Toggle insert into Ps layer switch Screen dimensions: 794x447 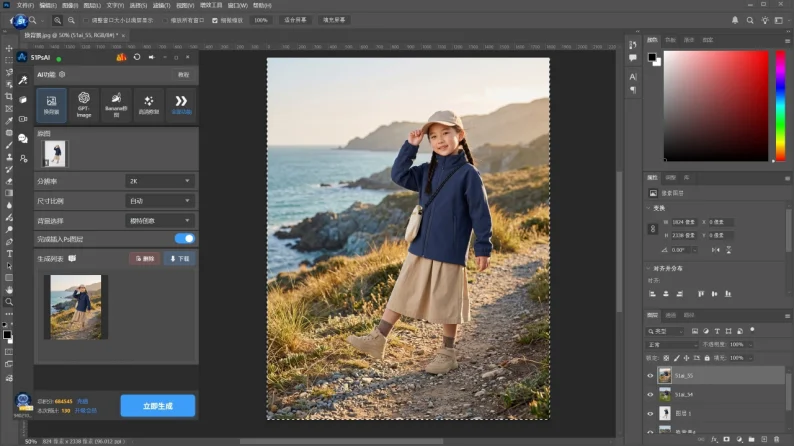point(184,238)
